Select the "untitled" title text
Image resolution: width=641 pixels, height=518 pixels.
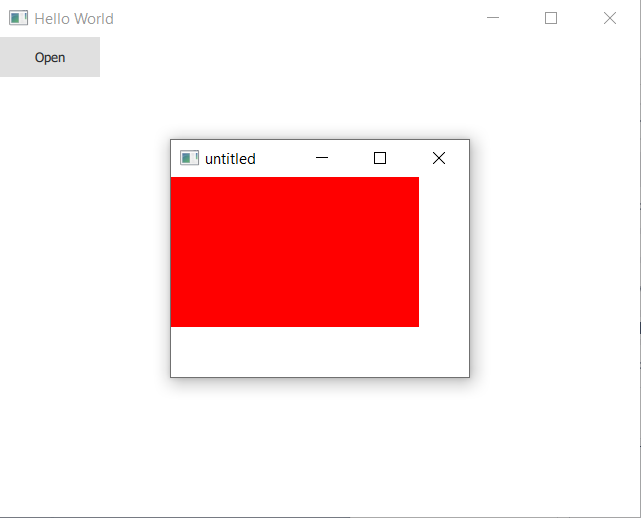pyautogui.click(x=230, y=158)
